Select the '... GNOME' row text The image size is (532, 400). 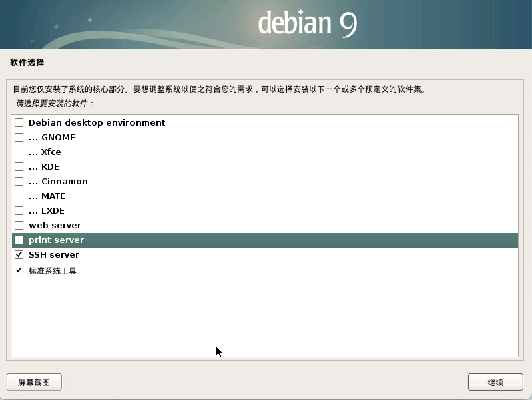[52, 137]
